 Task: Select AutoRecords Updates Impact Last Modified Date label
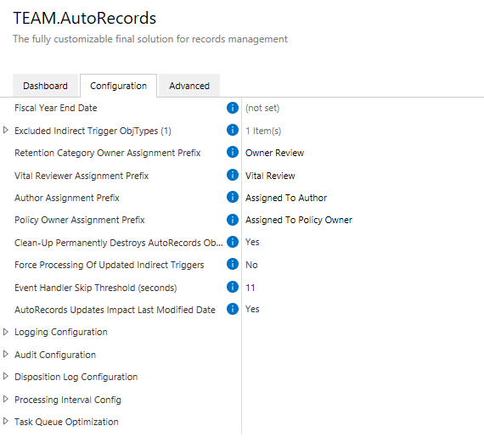point(115,310)
